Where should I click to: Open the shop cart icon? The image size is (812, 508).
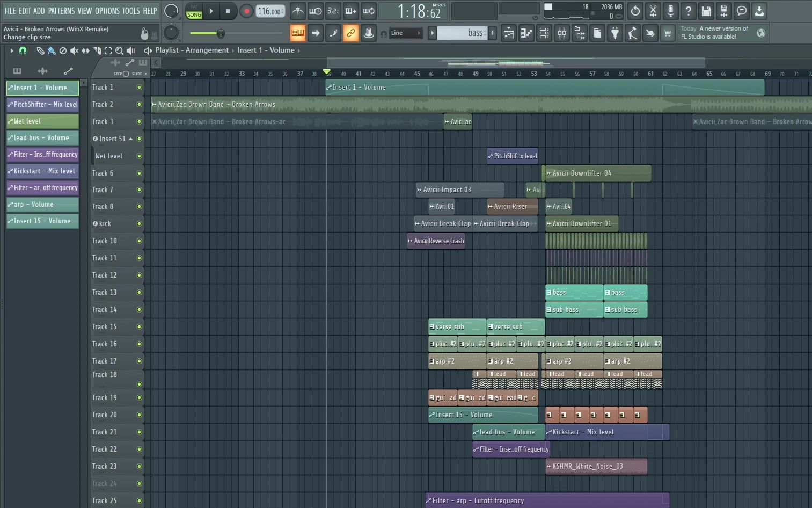point(668,33)
